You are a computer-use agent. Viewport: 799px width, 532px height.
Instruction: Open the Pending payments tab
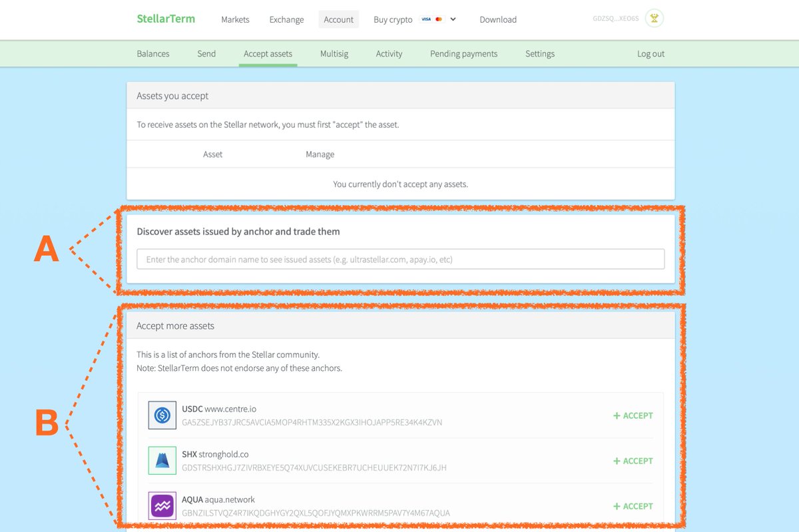coord(463,54)
